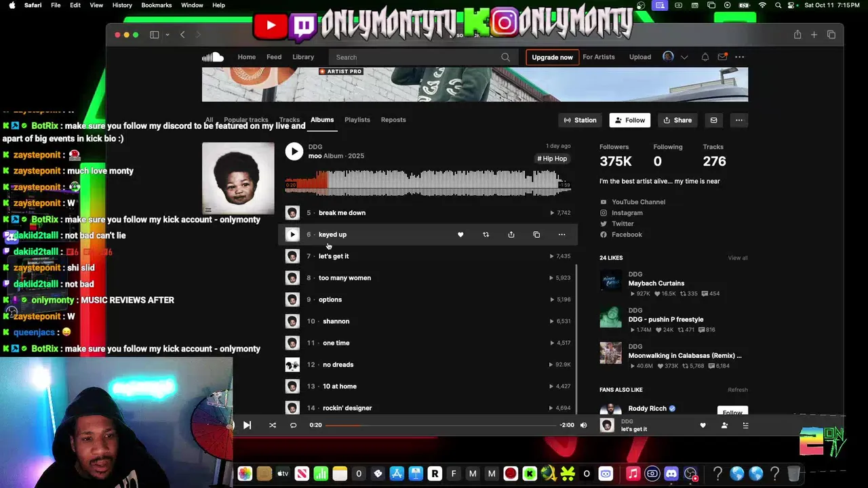868x488 pixels.
Task: Open the For Artists link
Action: click(599, 57)
